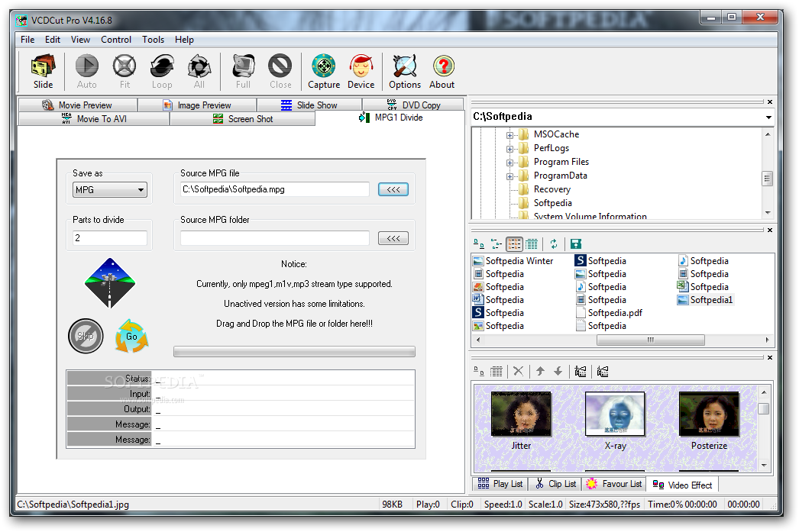
Task: Switch to Image Preview tab
Action: pos(197,105)
